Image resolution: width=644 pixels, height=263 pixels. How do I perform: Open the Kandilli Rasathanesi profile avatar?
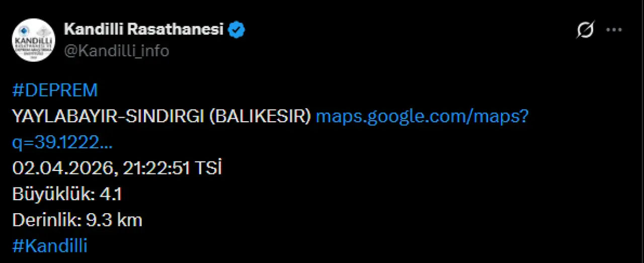[x=33, y=40]
